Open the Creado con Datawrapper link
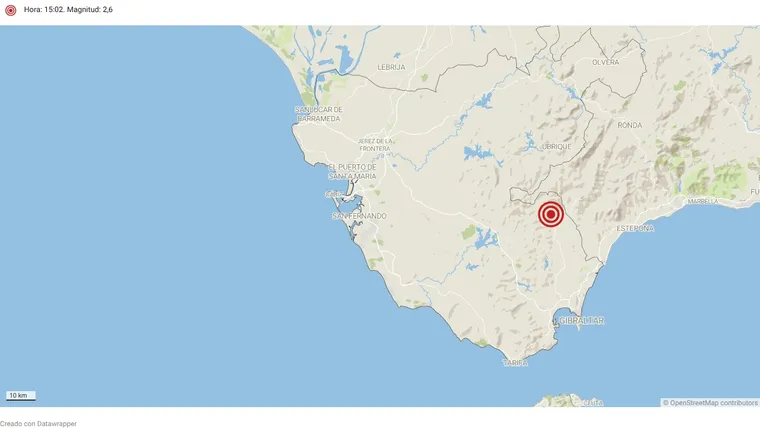Screen dimensions: 760x428 tap(38, 424)
